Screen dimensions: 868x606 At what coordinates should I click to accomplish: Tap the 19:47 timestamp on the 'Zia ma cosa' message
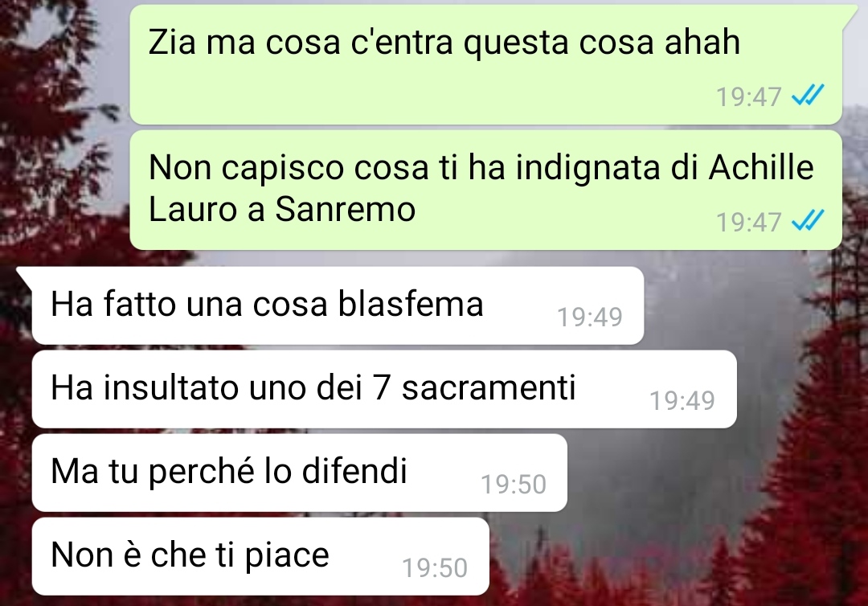pos(748,97)
